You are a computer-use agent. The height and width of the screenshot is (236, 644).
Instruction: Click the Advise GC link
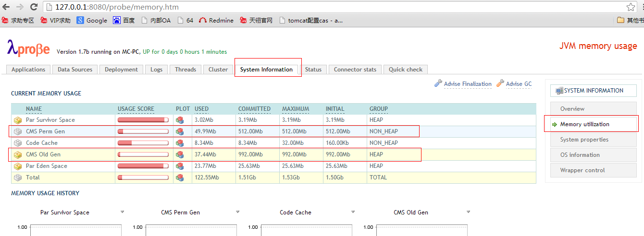[519, 84]
